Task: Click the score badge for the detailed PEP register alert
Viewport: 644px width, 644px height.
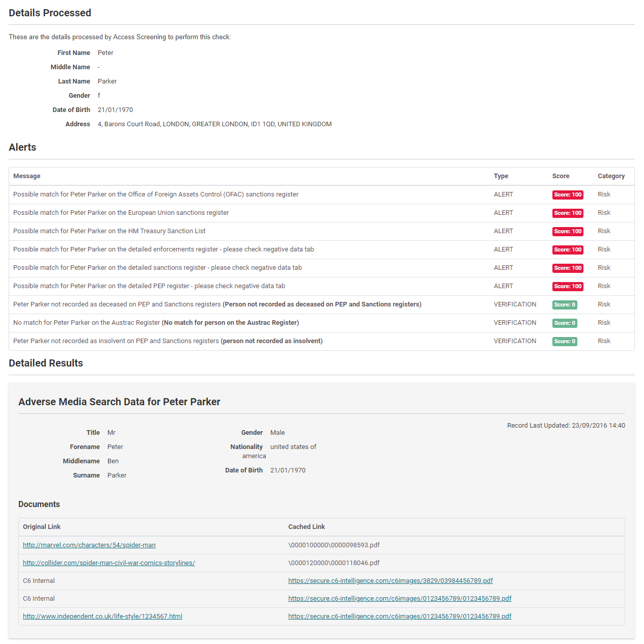Action: click(x=568, y=287)
